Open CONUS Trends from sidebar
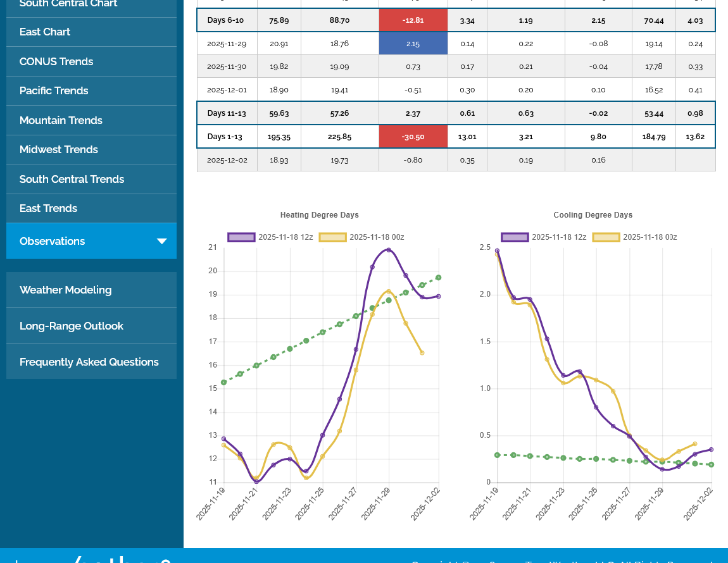Viewport: 728px width, 563px height. [56, 61]
